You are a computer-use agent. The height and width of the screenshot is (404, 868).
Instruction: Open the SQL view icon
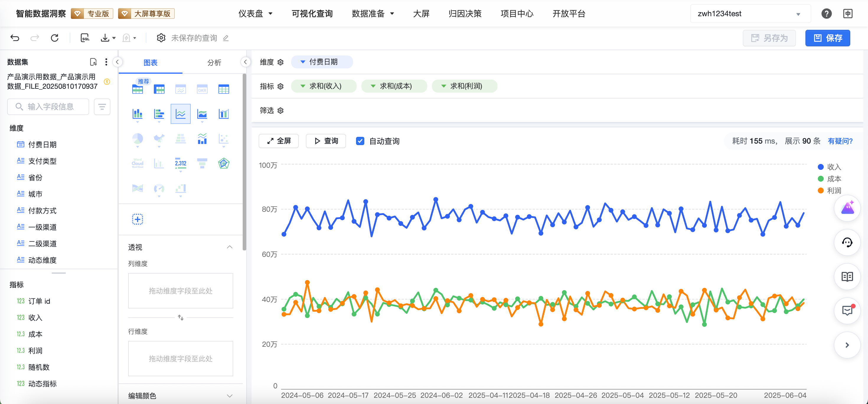point(85,38)
